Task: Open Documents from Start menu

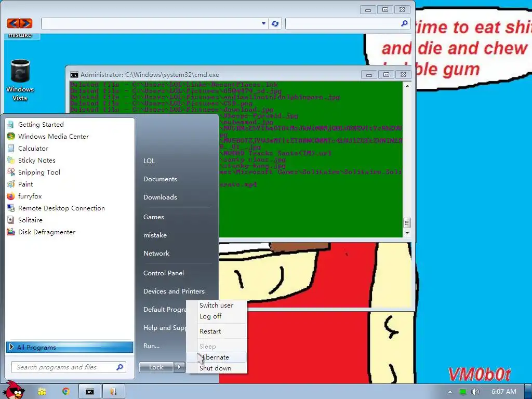Action: [160, 179]
